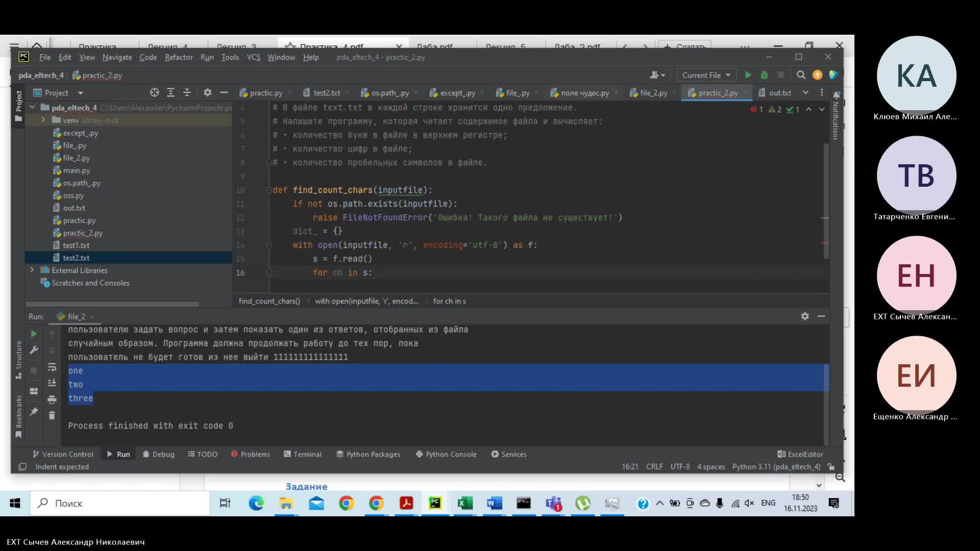Open the Version Control tool window

(x=63, y=454)
